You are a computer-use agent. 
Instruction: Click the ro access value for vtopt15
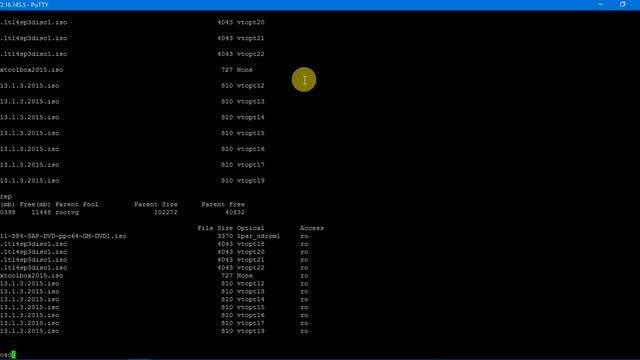[x=304, y=307]
